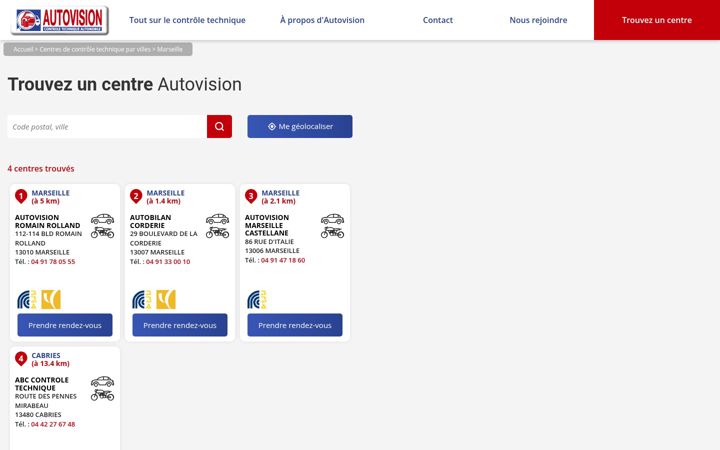The width and height of the screenshot is (720, 450).
Task: Click the red search magnifier button
Action: (219, 126)
